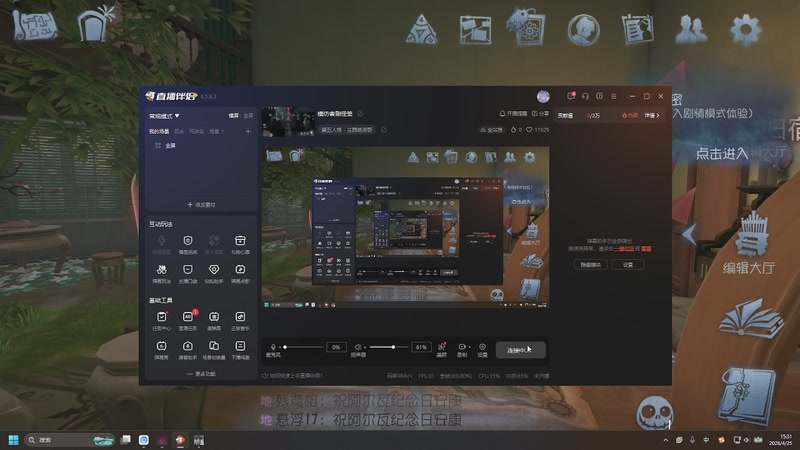This screenshot has width=800, height=450.
Task: Click the taskbar search box
Action: 69,440
